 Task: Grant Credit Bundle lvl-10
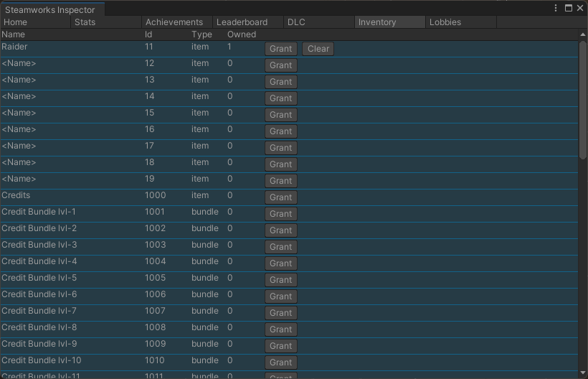(x=281, y=362)
